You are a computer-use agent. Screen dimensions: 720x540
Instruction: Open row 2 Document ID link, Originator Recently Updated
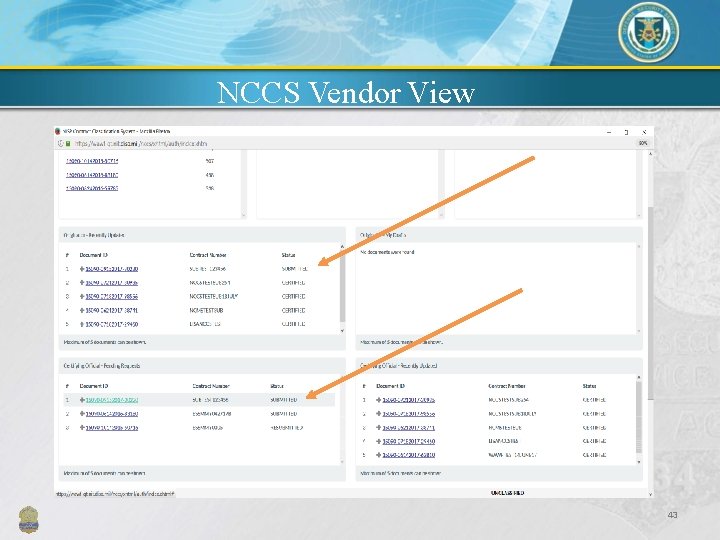pyautogui.click(x=112, y=283)
